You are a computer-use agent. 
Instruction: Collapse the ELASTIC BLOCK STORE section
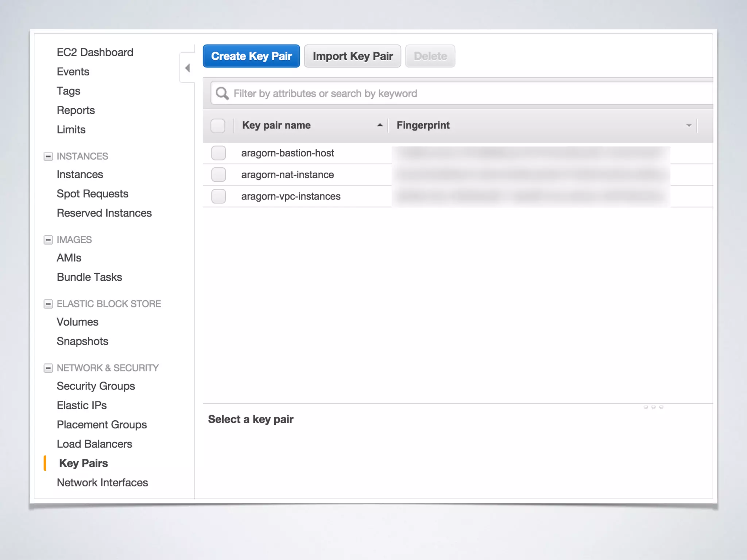coord(48,304)
